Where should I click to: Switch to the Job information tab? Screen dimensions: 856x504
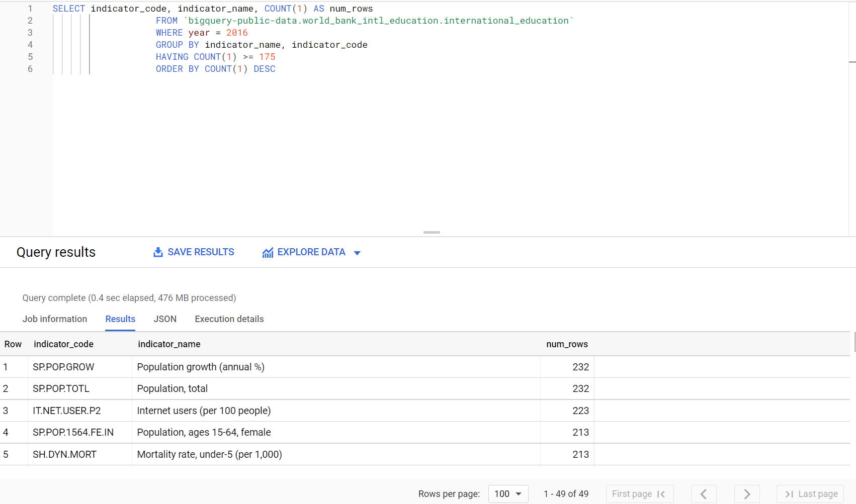55,319
